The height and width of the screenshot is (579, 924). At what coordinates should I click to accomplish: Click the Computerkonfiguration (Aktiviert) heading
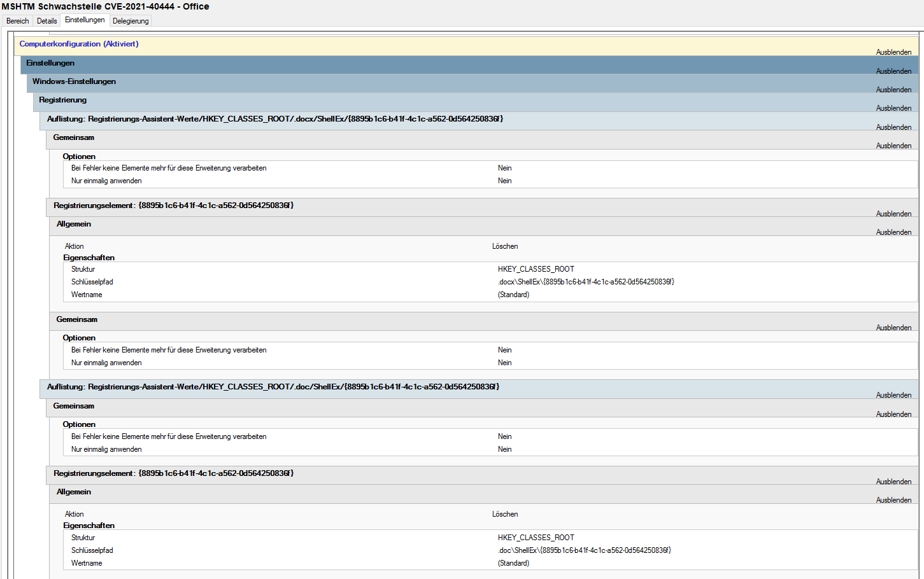tap(79, 44)
